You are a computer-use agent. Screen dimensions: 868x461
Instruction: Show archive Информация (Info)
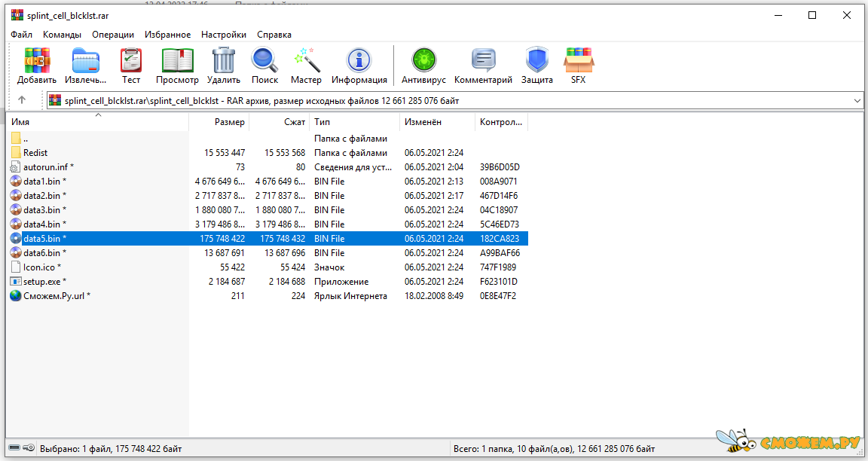coord(359,60)
